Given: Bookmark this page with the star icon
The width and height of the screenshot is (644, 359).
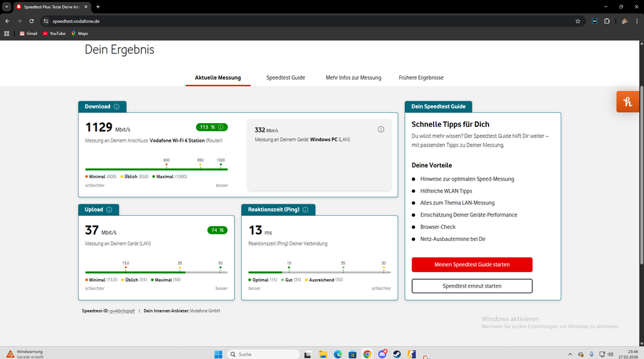Looking at the screenshot, I should [x=578, y=21].
